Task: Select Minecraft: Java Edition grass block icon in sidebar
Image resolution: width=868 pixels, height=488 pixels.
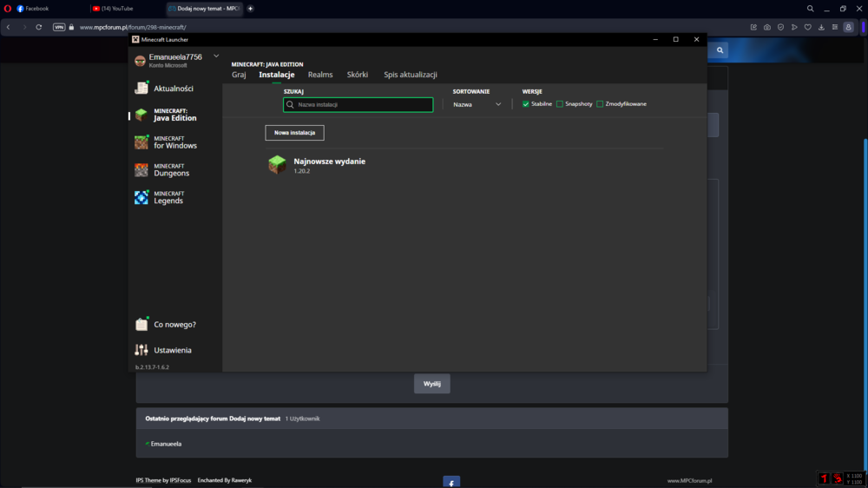Action: (141, 115)
